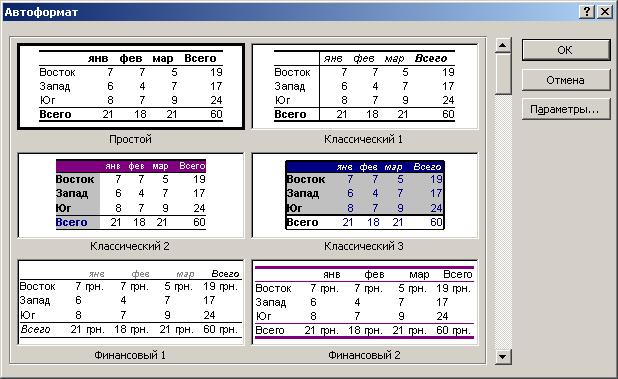
Task: Click the Классический 3 label
Action: coord(364,246)
